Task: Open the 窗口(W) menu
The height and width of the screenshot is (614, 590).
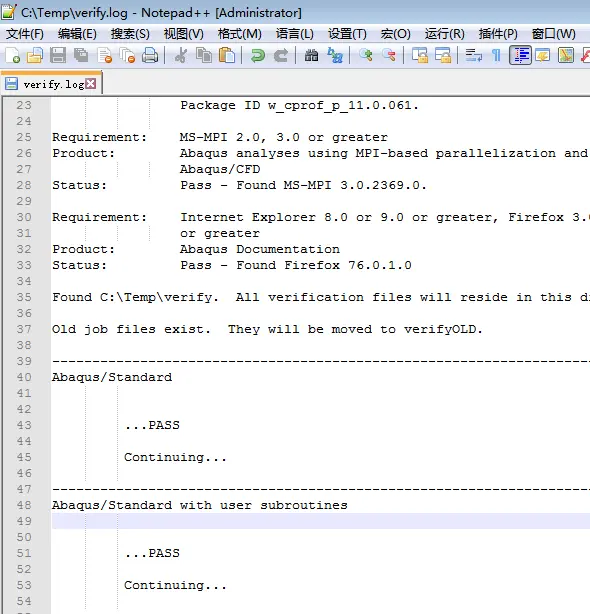Action: (x=554, y=34)
